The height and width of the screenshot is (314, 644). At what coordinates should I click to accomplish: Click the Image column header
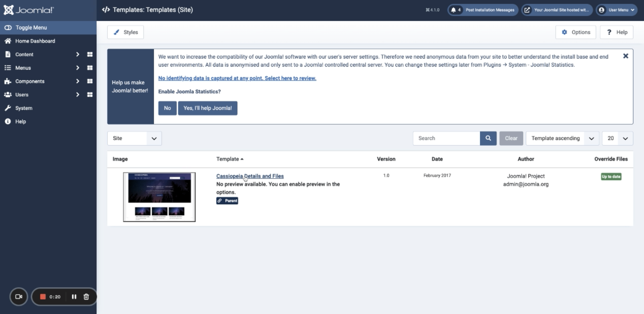120,159
